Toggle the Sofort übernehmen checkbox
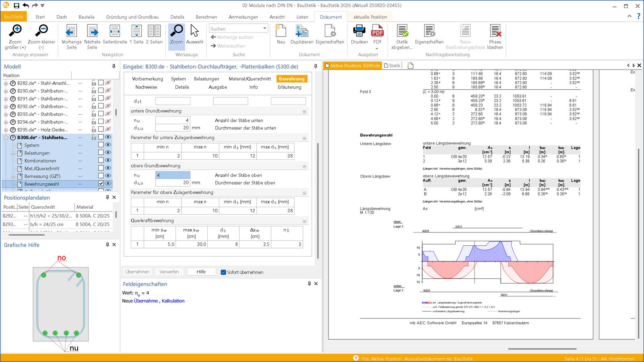 point(223,272)
